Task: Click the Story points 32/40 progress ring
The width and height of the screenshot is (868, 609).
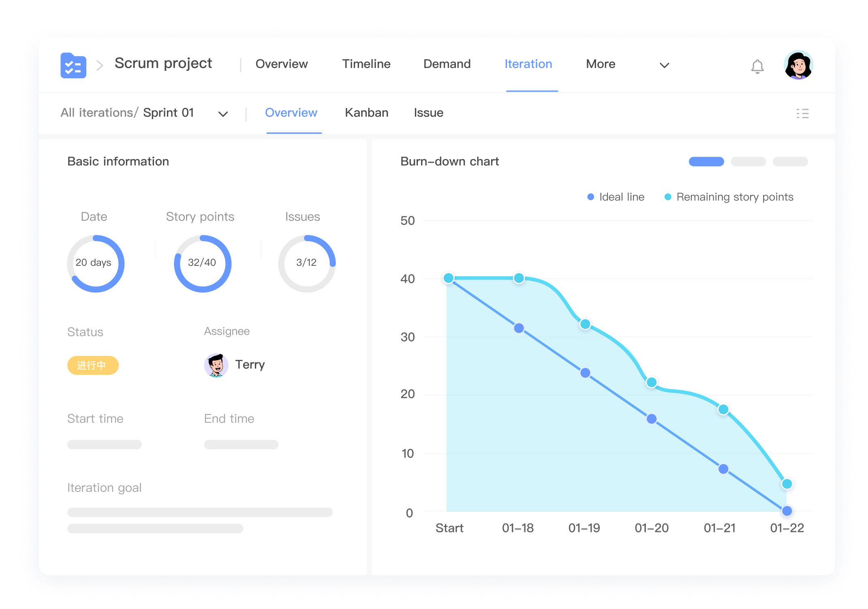Action: (202, 263)
